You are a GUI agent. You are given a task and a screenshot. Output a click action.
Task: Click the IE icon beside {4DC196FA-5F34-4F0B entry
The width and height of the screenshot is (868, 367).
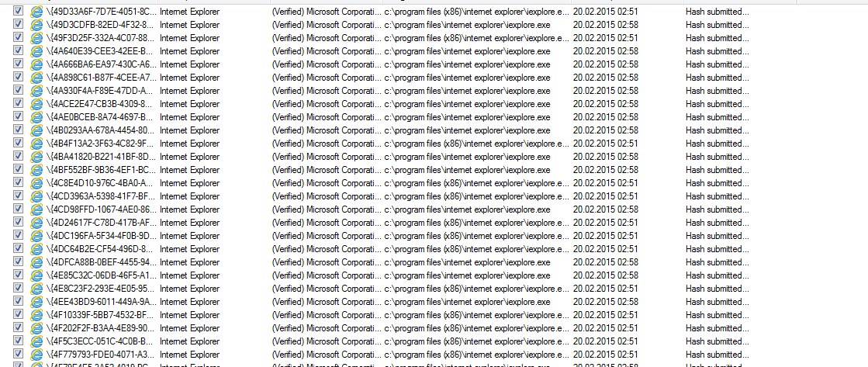point(36,237)
